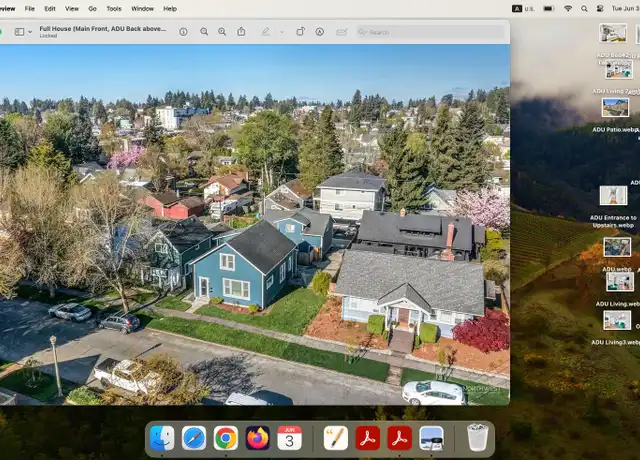The height and width of the screenshot is (460, 640).
Task: Open the Help menu
Action: pos(170,9)
